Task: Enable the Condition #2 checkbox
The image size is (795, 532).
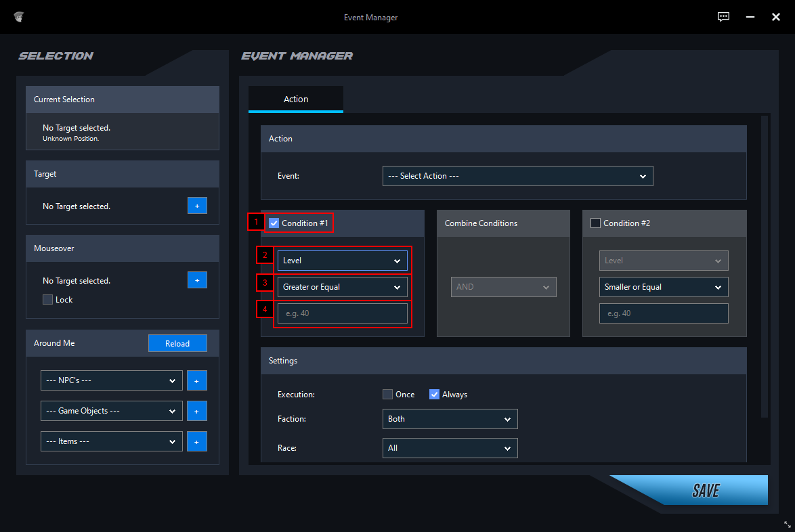Action: (x=596, y=223)
